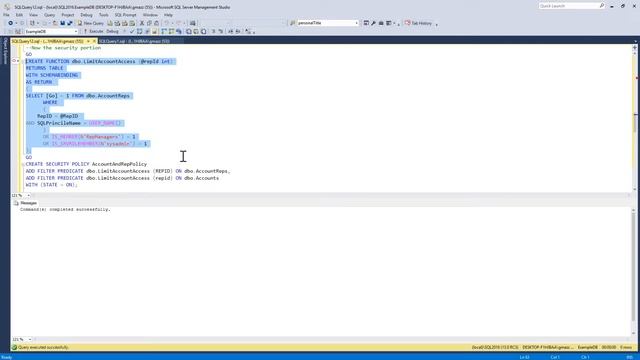Click the magnifier in Quick Launch

[602, 6]
